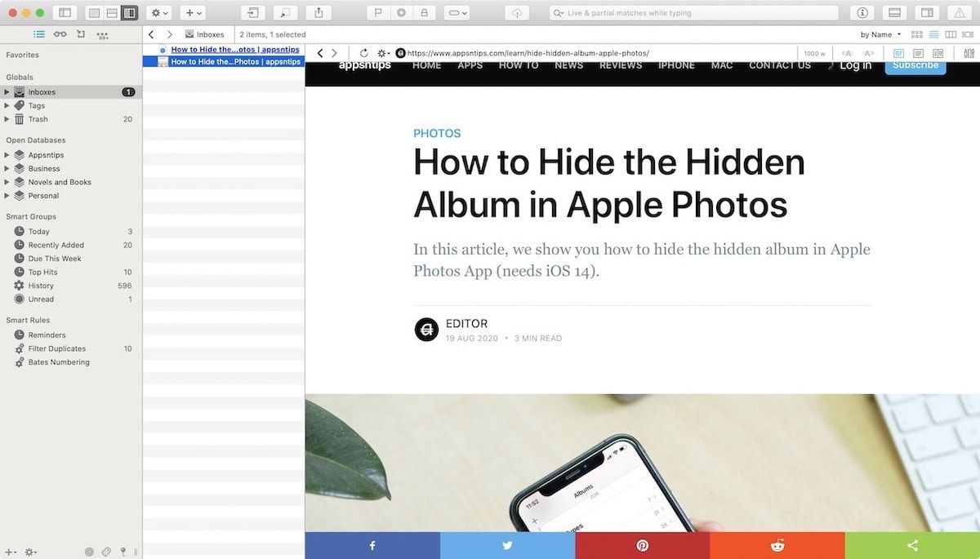Select the Recently Added smart group
The height and width of the screenshot is (559, 980).
[x=56, y=245]
